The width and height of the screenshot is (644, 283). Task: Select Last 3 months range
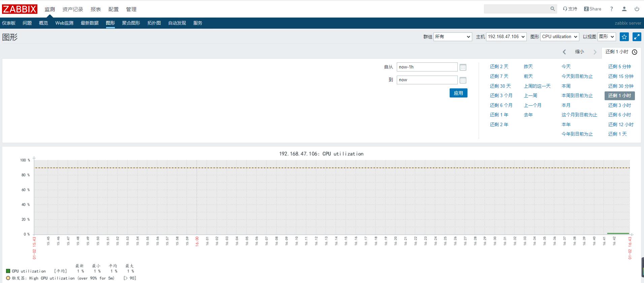pyautogui.click(x=501, y=95)
